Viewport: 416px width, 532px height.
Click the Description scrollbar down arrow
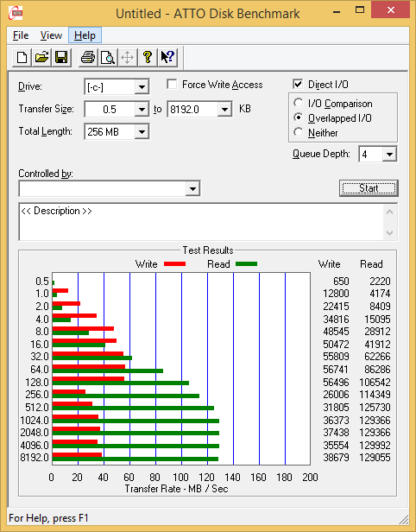point(389,233)
